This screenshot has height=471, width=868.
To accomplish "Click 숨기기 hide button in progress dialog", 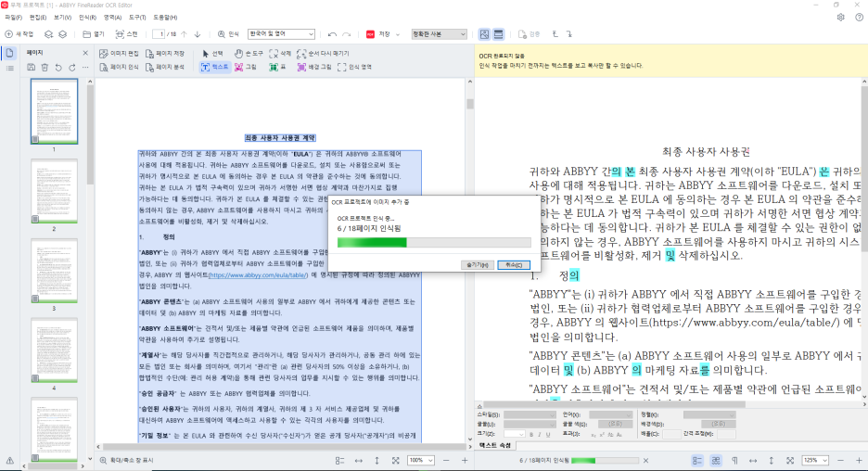I will coord(478,265).
